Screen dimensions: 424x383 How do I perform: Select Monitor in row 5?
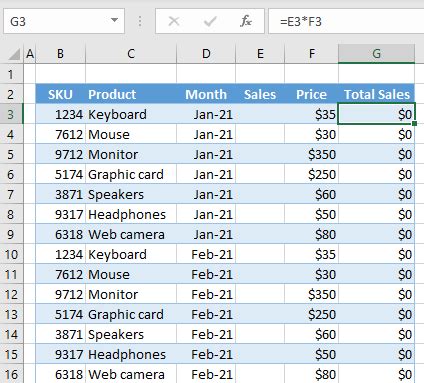coord(131,154)
